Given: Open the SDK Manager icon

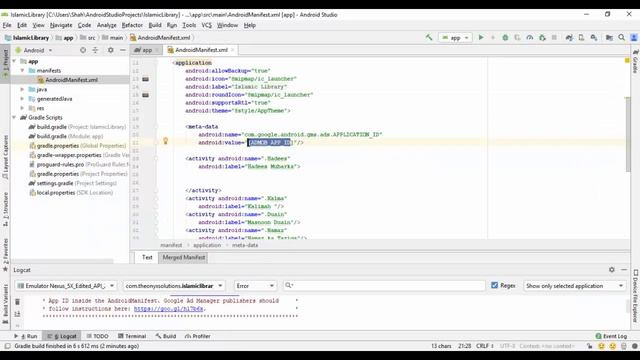Looking at the screenshot, I should 594,38.
